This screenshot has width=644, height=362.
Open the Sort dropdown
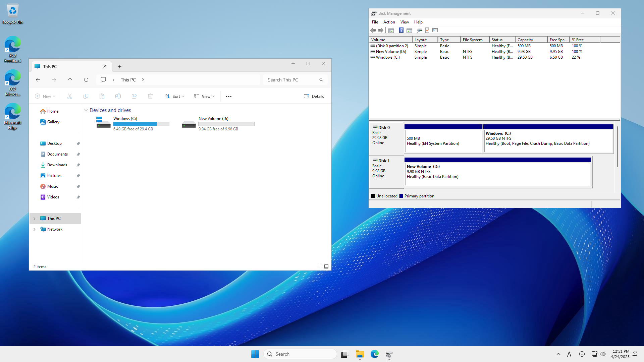click(174, 97)
